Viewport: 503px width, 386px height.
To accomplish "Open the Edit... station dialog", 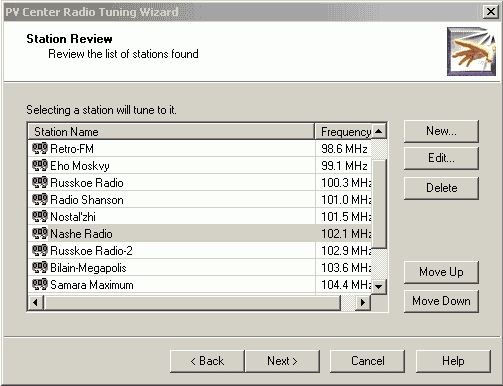I will (x=441, y=158).
